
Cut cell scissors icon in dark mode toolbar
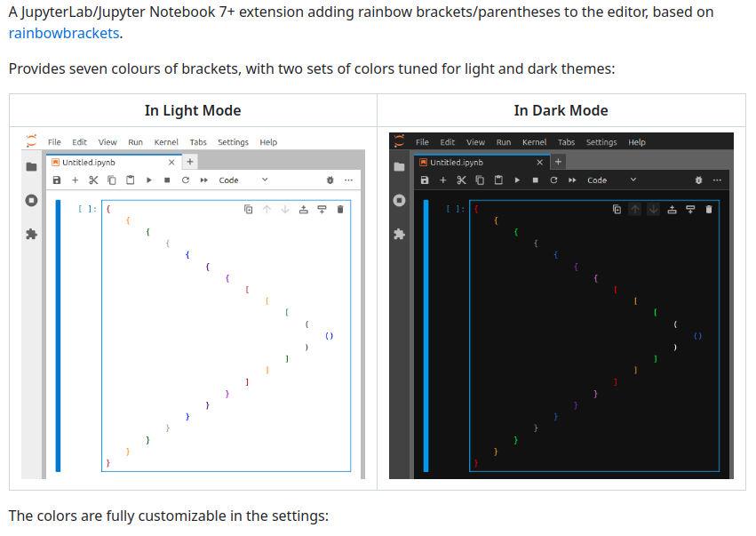(x=461, y=180)
